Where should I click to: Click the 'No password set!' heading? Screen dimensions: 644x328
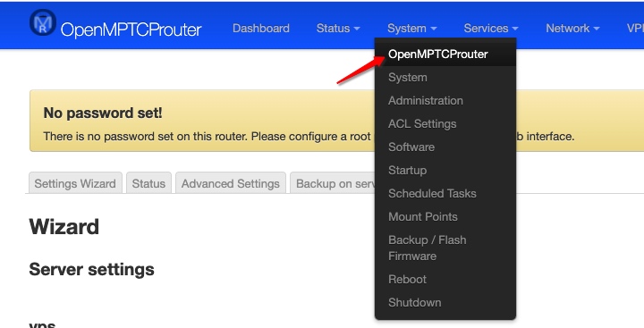pos(103,113)
